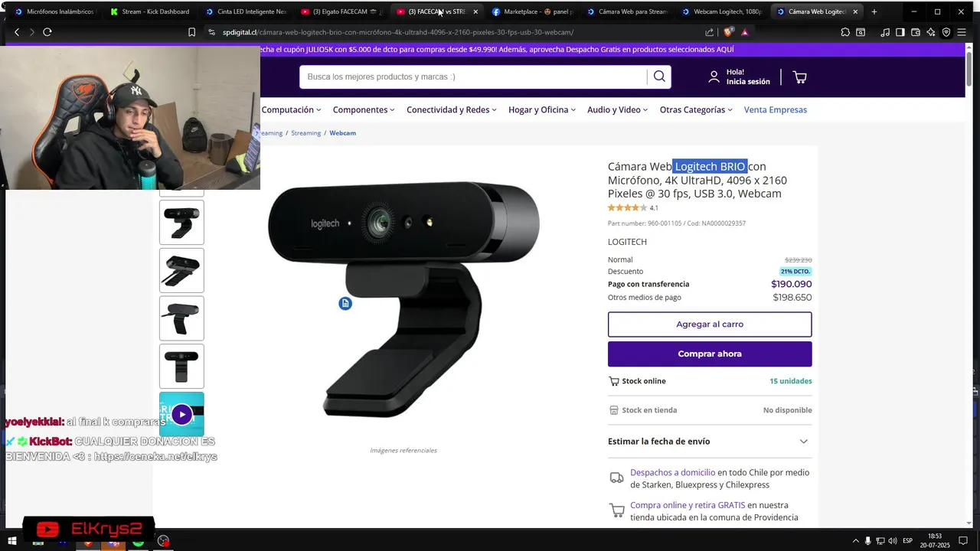Click the Brave Rewards triangle icon

click(744, 32)
